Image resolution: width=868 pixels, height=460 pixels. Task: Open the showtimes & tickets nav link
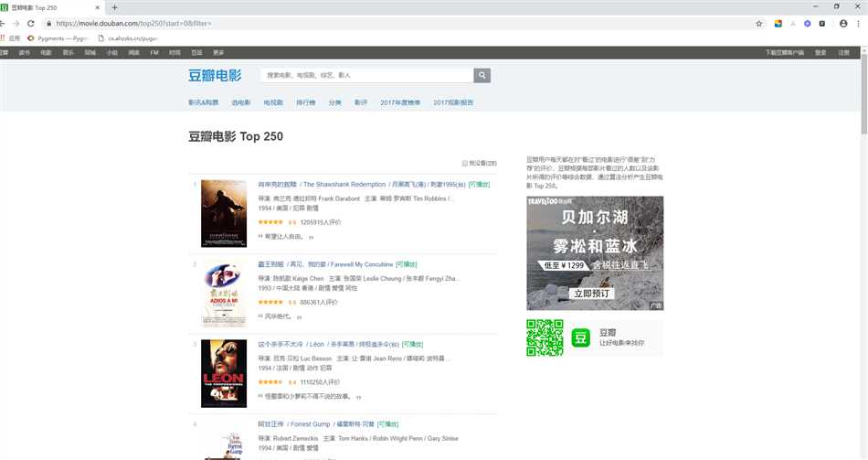point(203,102)
